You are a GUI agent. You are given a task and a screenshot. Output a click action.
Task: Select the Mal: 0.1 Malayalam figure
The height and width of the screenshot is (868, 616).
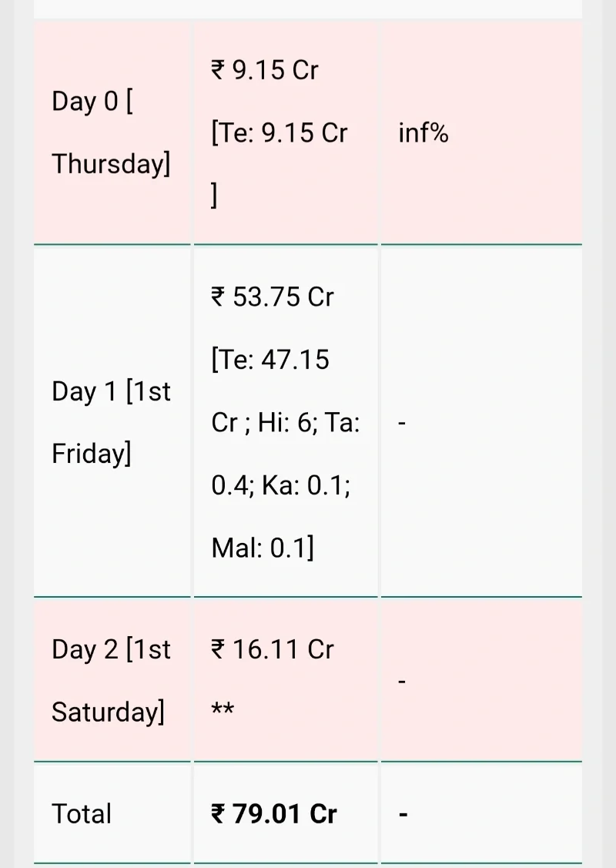pos(263,548)
